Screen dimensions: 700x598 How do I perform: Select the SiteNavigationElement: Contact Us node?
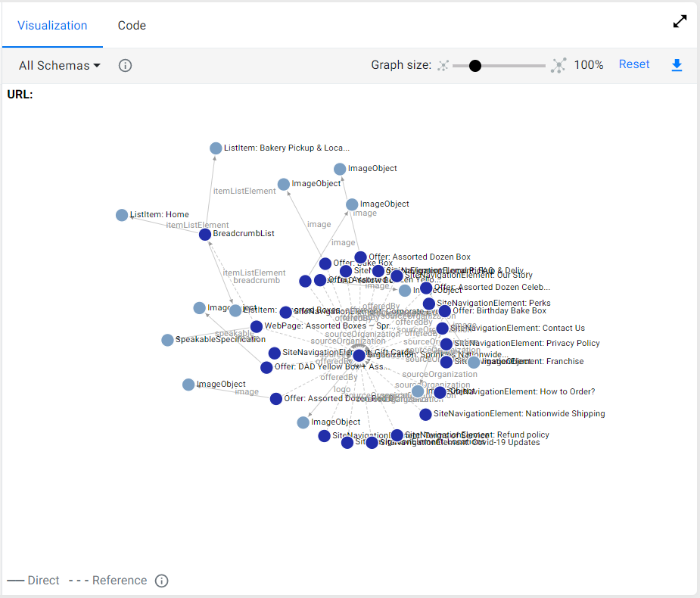click(443, 329)
